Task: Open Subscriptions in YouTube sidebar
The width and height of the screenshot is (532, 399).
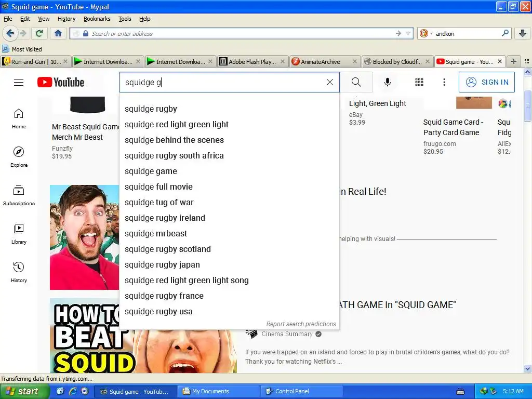Action: 19,196
